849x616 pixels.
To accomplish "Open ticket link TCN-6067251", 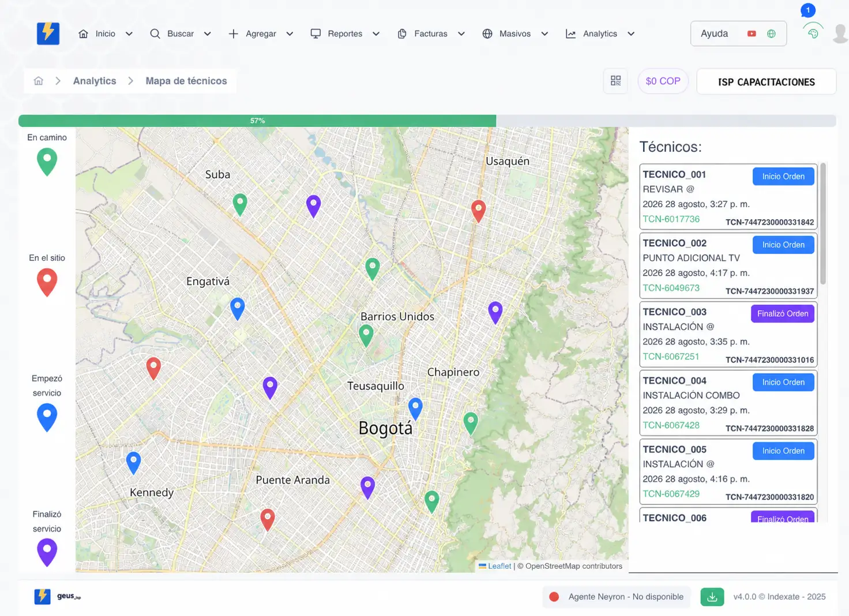I will tap(671, 356).
